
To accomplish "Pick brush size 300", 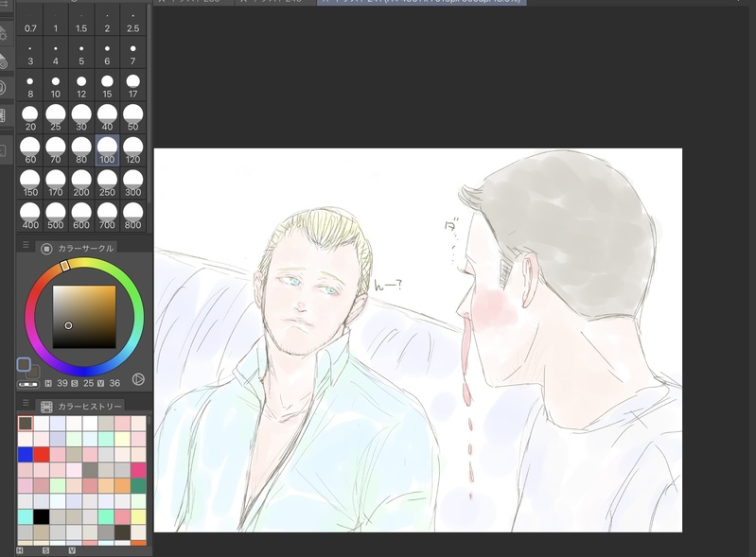I will 132,183.
